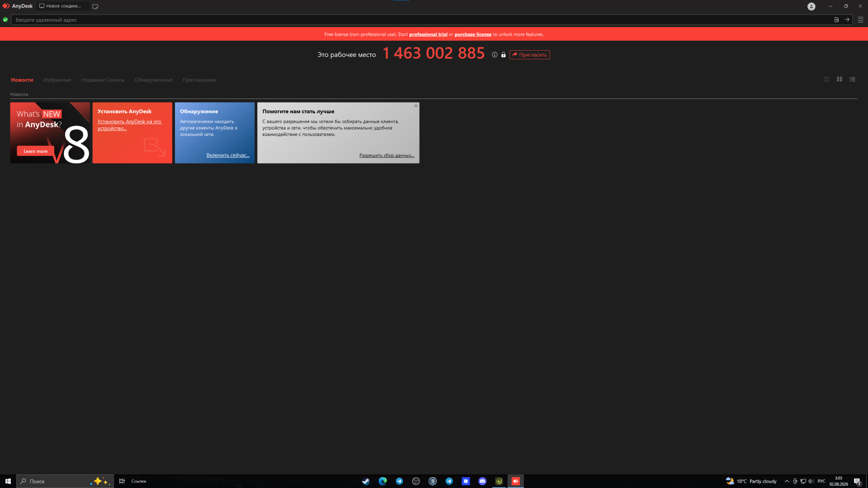The height and width of the screenshot is (488, 868).
Task: Click the 'professional trial' link
Action: coord(428,34)
